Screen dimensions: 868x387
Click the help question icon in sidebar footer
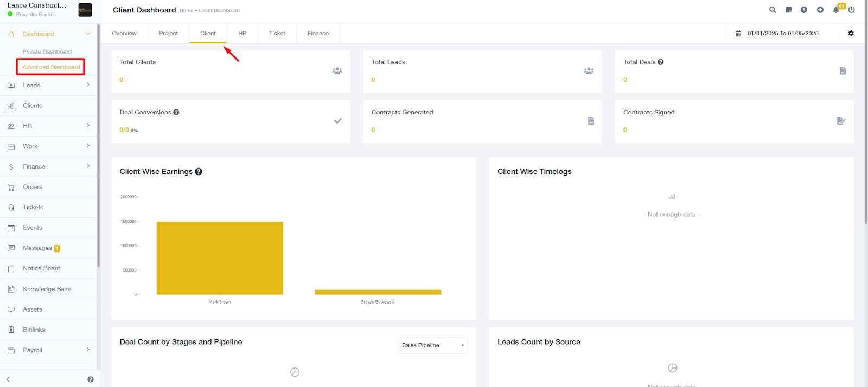click(x=91, y=379)
